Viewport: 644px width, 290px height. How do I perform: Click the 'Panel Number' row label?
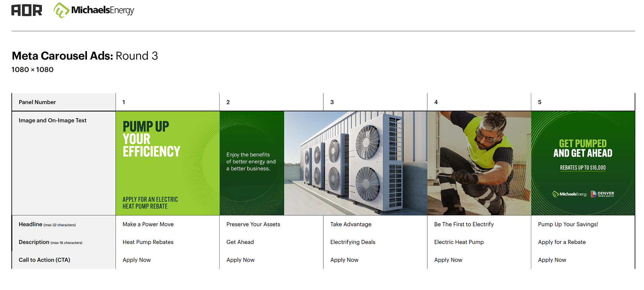coord(37,102)
